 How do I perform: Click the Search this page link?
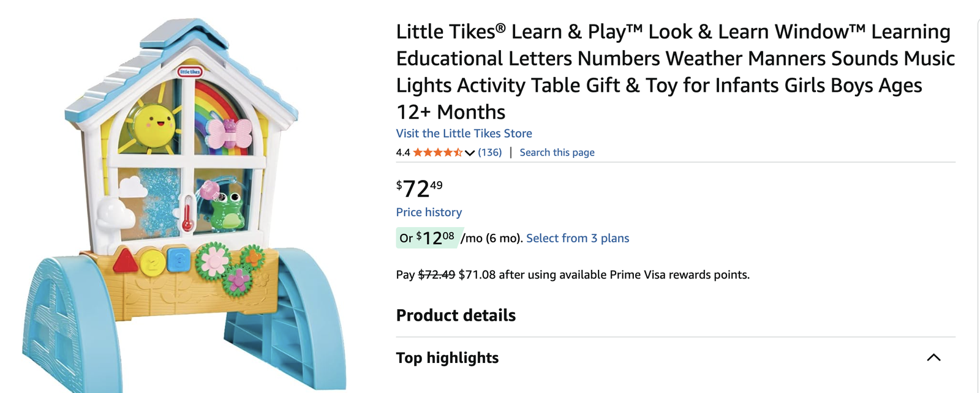tap(557, 152)
